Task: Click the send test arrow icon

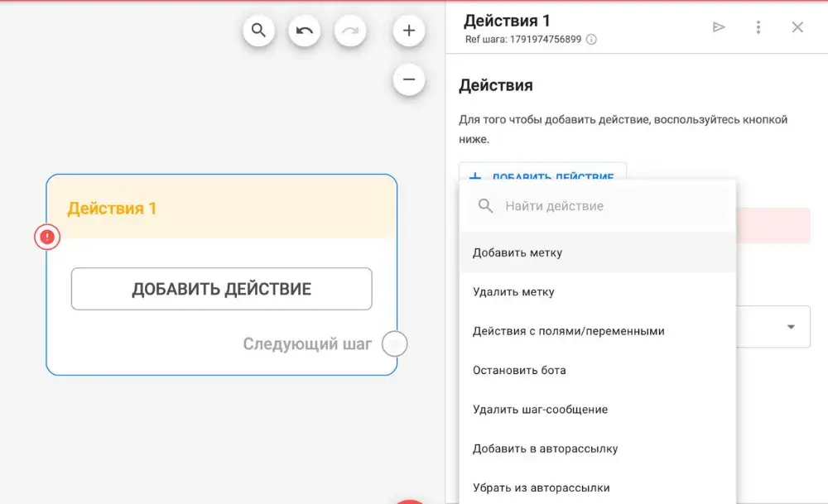Action: (719, 27)
